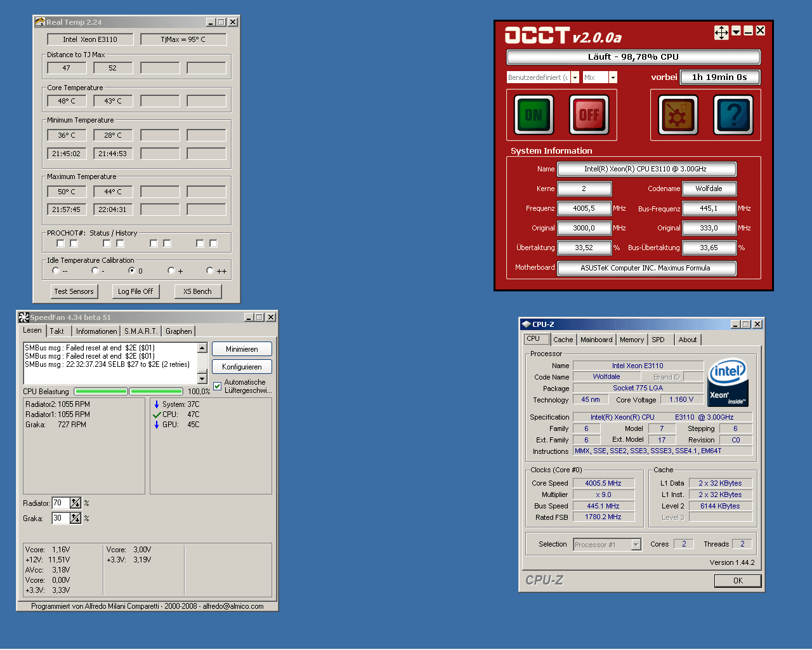Click the green ON button in OCCT
The image size is (812, 650).
coord(534,115)
